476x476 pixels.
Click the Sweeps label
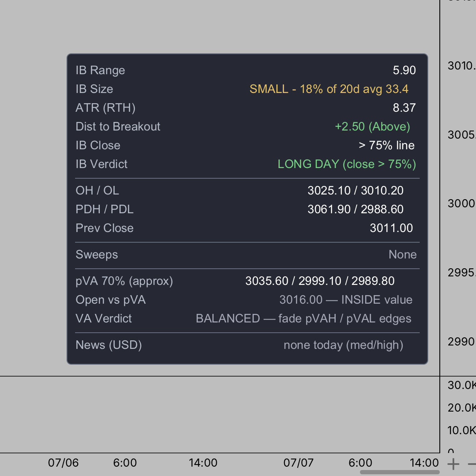[96, 255]
